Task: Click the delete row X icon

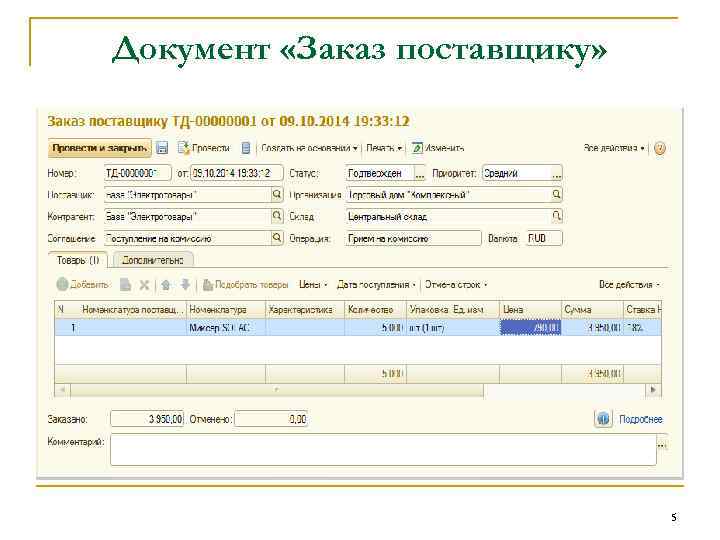Action: [144, 285]
